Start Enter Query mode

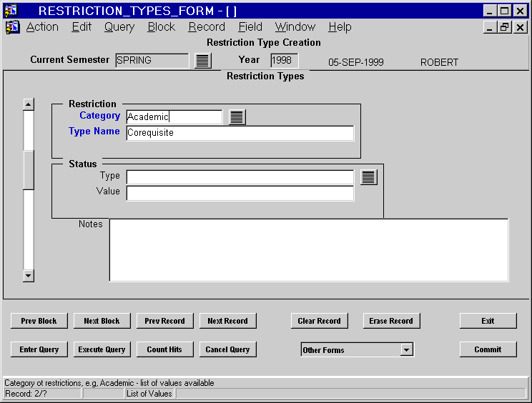click(39, 349)
